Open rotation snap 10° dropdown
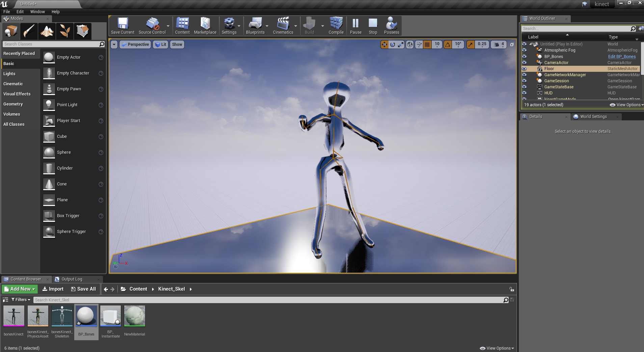Viewport: 644px width, 352px height. [458, 45]
